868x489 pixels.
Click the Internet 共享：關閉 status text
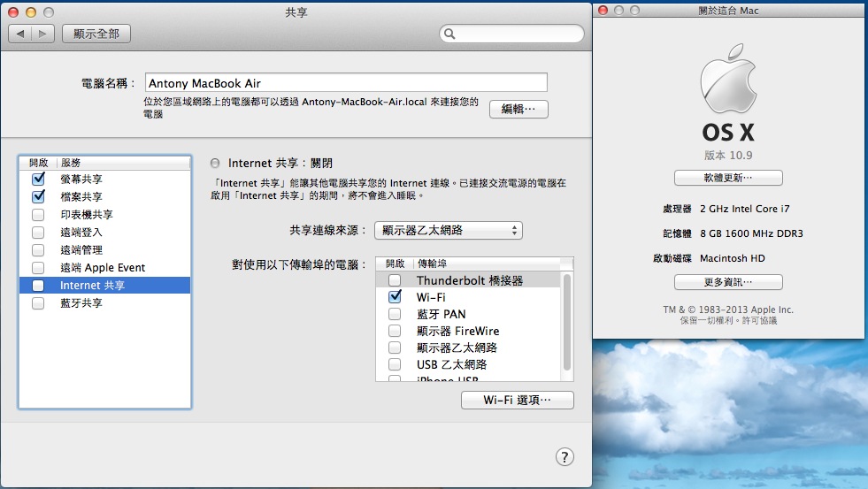pyautogui.click(x=280, y=164)
